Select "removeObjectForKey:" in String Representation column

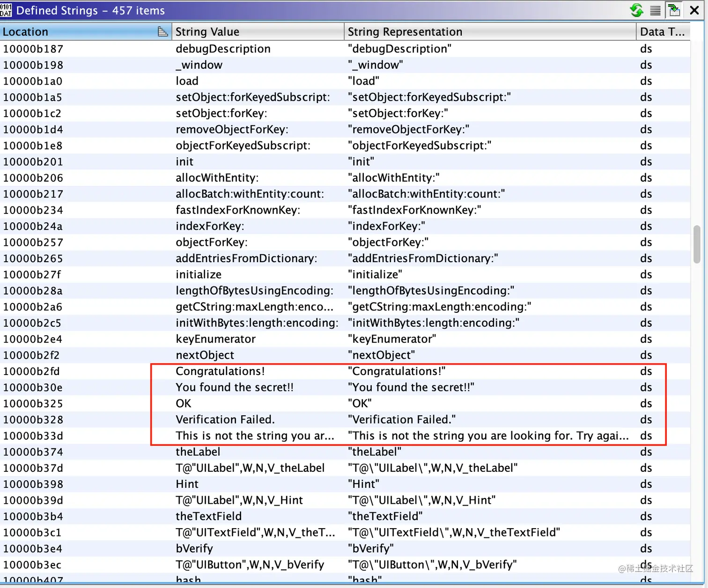(409, 129)
